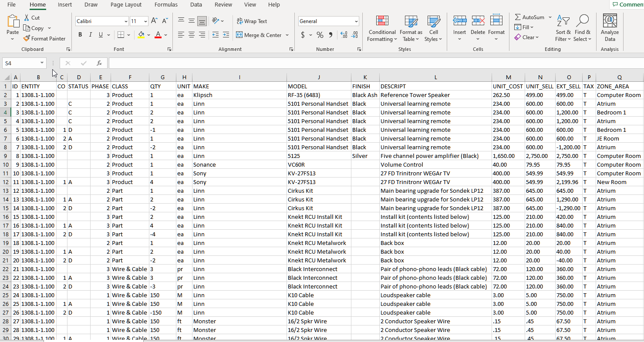
Task: Apply percent style format
Action: tap(320, 35)
